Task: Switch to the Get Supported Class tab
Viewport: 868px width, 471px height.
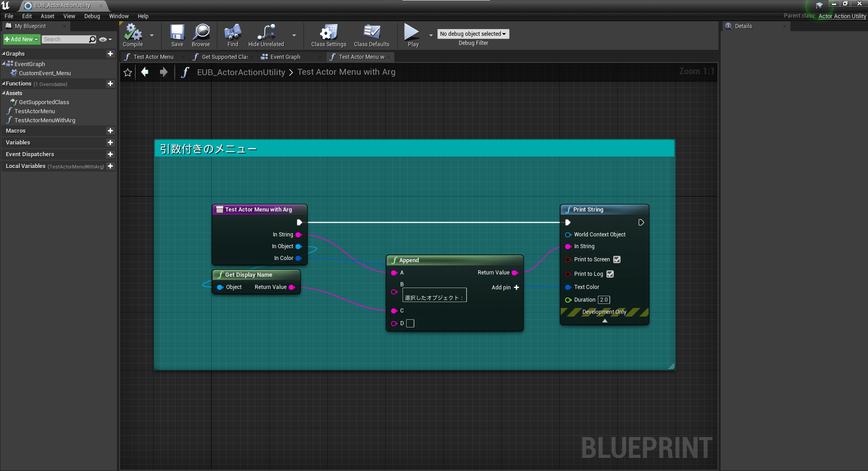Action: pos(224,57)
